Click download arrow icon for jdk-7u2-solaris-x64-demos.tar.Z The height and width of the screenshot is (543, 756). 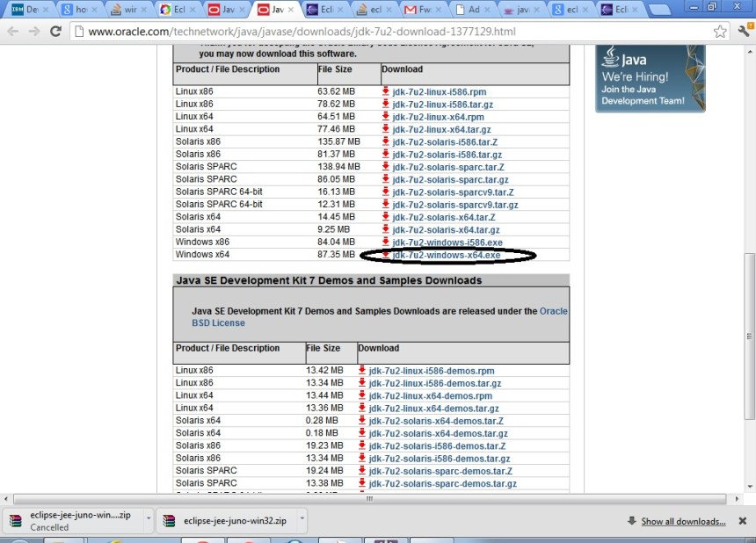(362, 420)
